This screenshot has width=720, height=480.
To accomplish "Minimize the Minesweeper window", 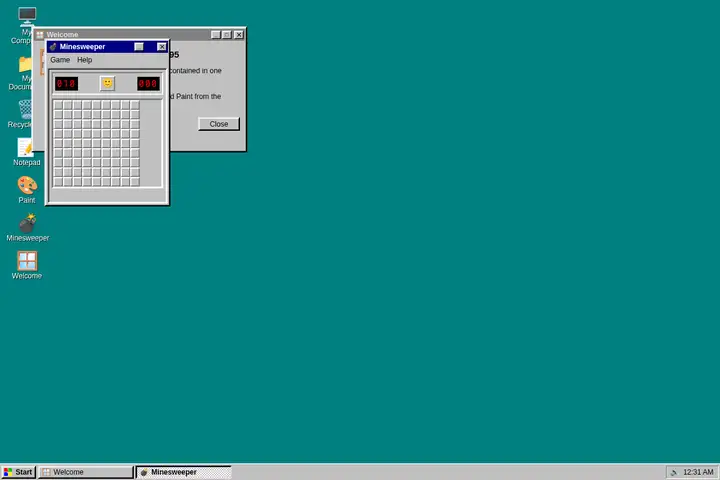I will (139, 47).
